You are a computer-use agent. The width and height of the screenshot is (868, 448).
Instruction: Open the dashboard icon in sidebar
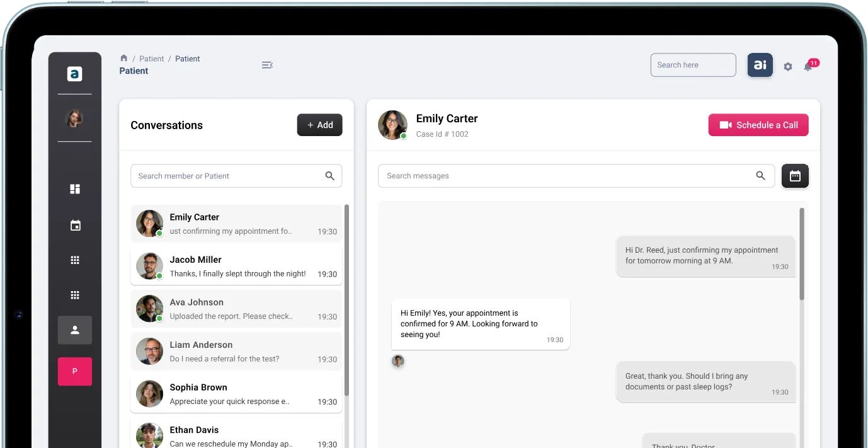tap(75, 189)
